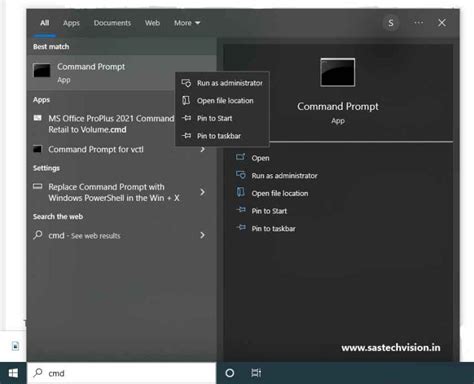Click folder icon beside preview pane Open file location

pos(241,192)
